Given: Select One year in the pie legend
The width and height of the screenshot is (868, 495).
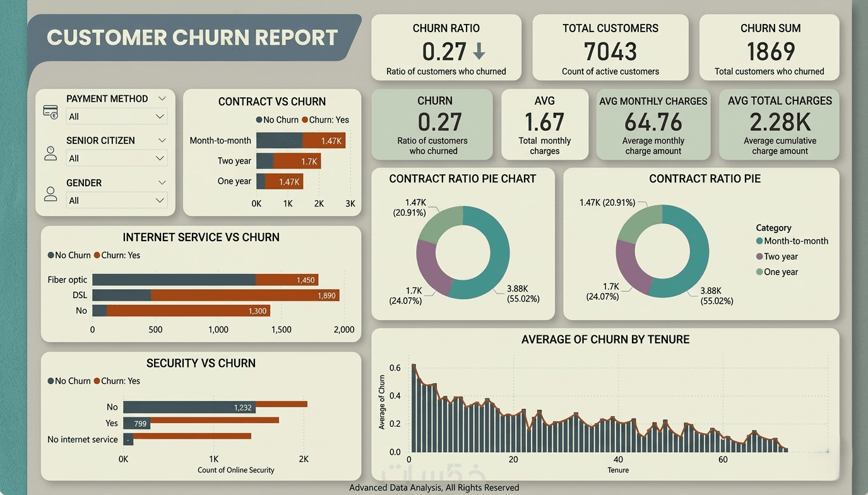Looking at the screenshot, I should pyautogui.click(x=776, y=271).
